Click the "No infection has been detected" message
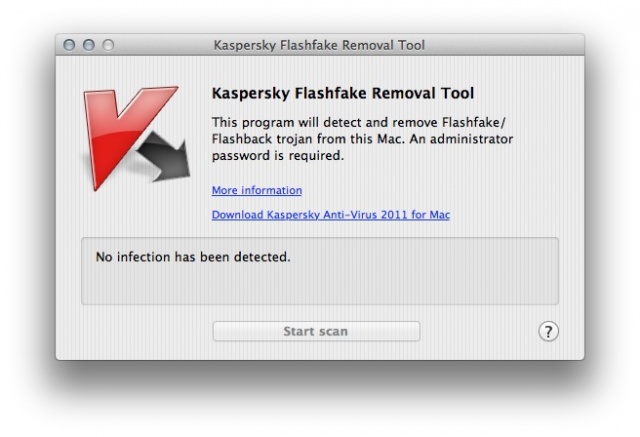 192,257
